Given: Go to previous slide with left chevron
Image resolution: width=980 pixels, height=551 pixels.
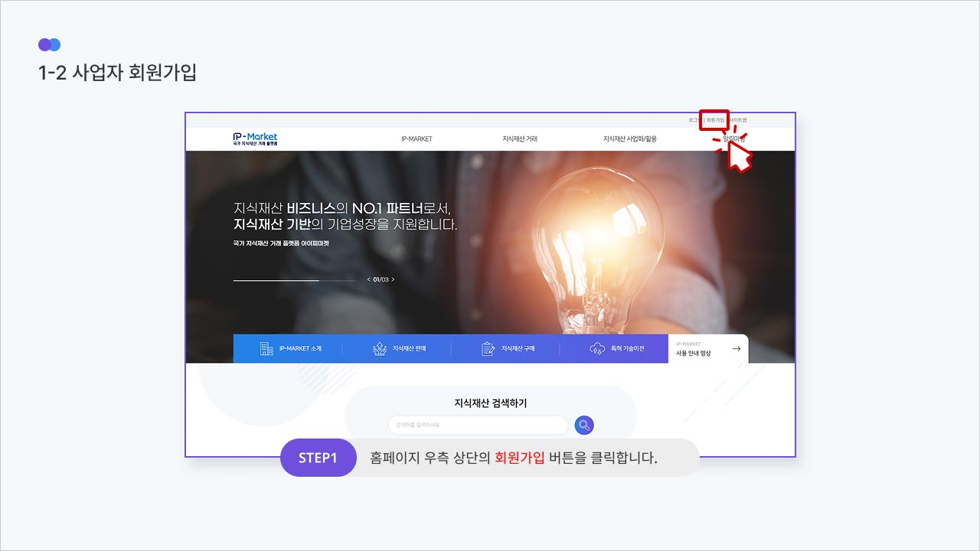Looking at the screenshot, I should [368, 279].
